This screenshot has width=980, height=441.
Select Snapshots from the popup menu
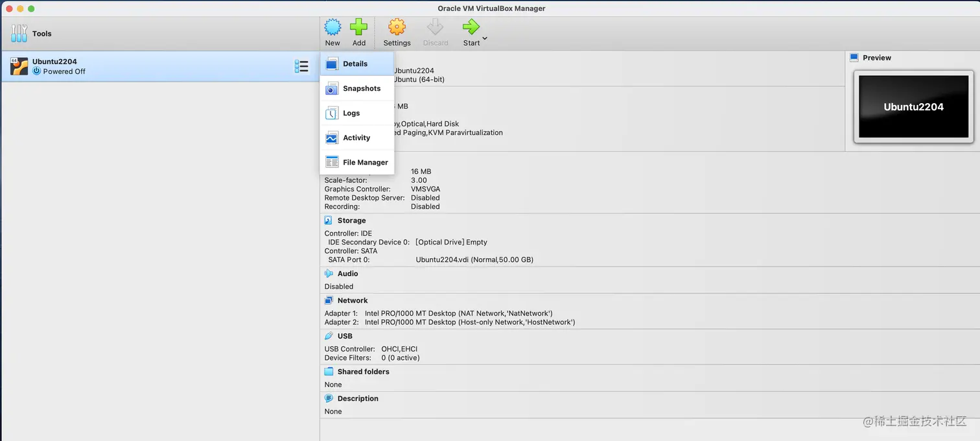click(x=357, y=88)
